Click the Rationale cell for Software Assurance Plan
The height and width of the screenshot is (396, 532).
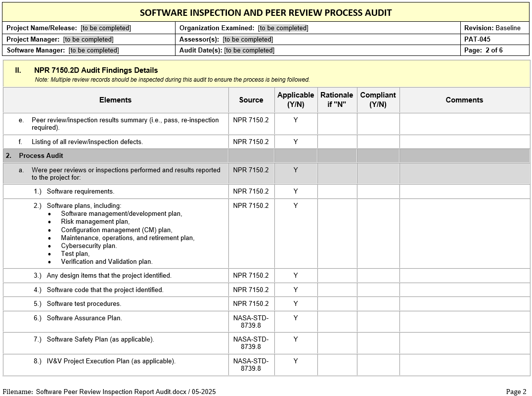[337, 322]
